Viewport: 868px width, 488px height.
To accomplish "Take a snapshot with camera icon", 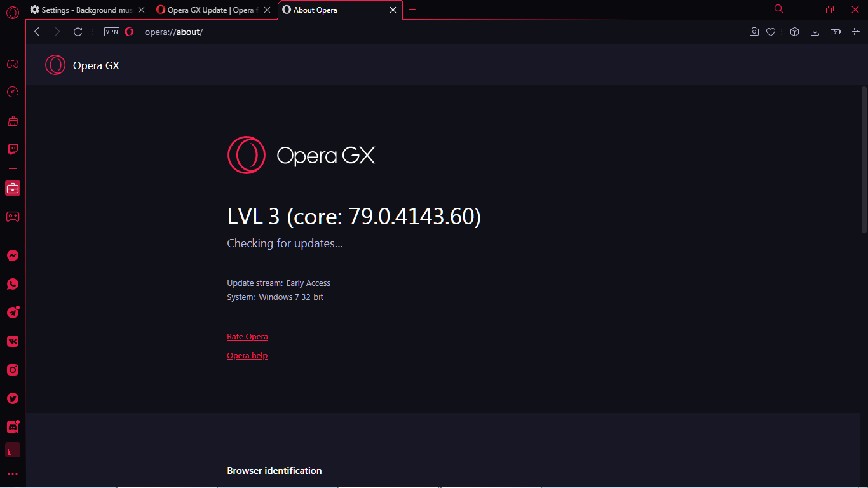I will click(754, 32).
